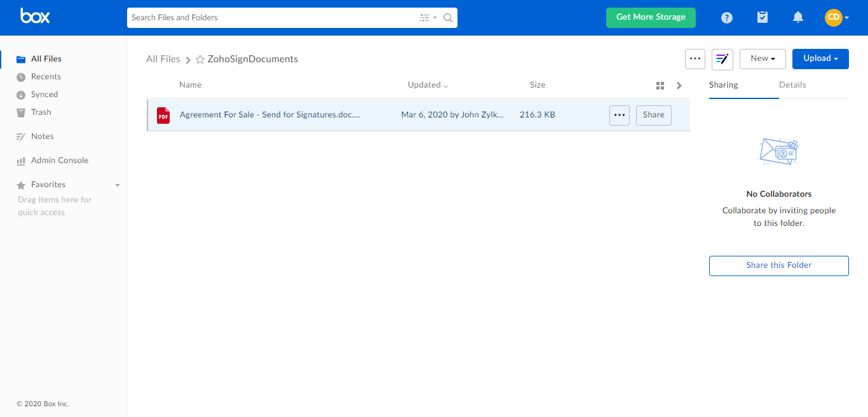Open Box Notes pencil icon button

pos(722,59)
